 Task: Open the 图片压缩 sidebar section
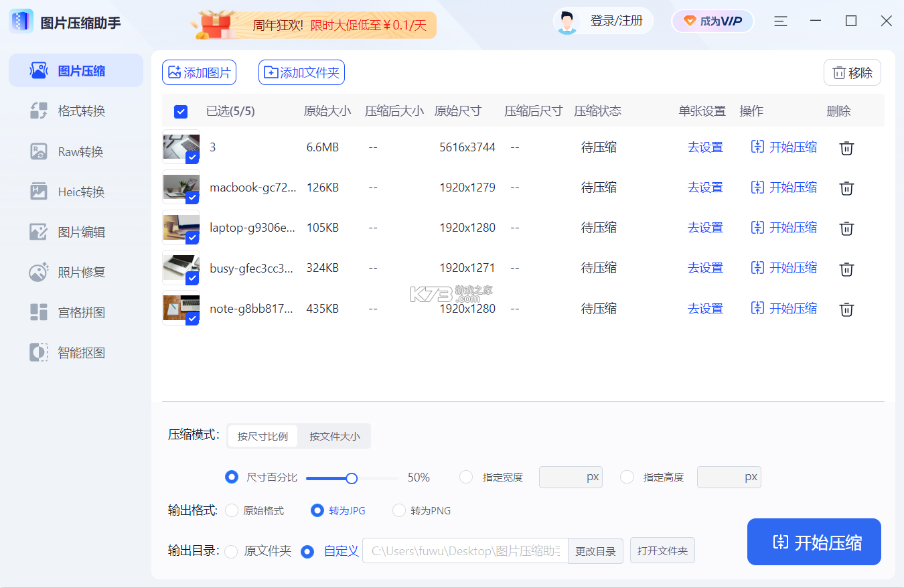[76, 71]
